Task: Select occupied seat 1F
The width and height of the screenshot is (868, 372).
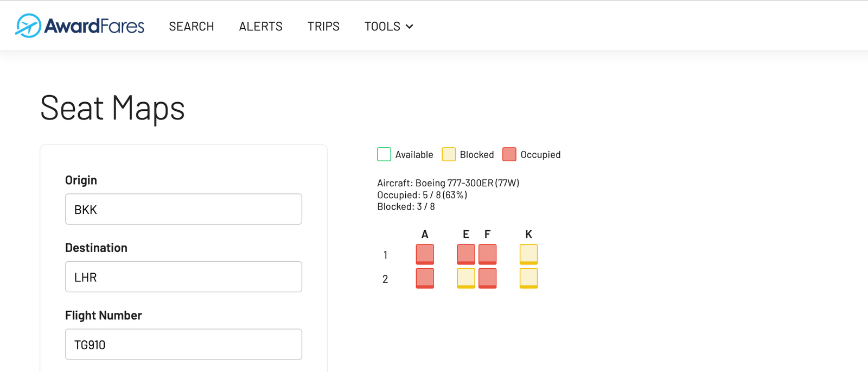Action: coord(488,254)
